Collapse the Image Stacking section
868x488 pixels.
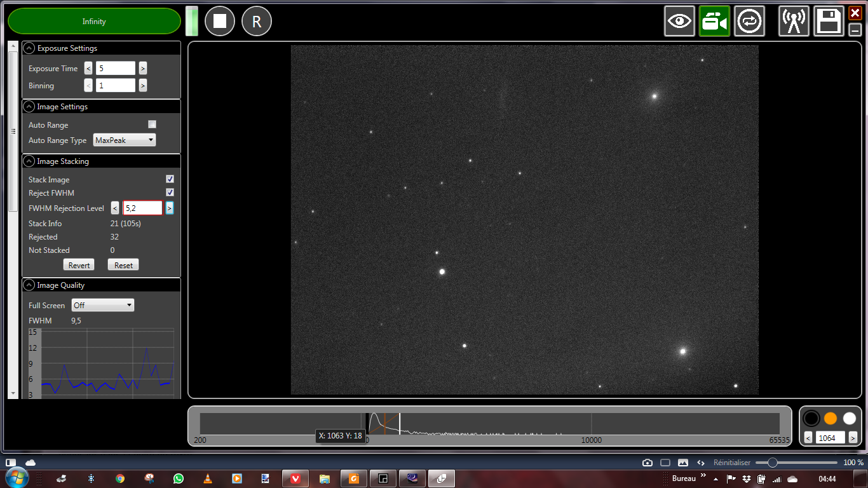(x=29, y=161)
